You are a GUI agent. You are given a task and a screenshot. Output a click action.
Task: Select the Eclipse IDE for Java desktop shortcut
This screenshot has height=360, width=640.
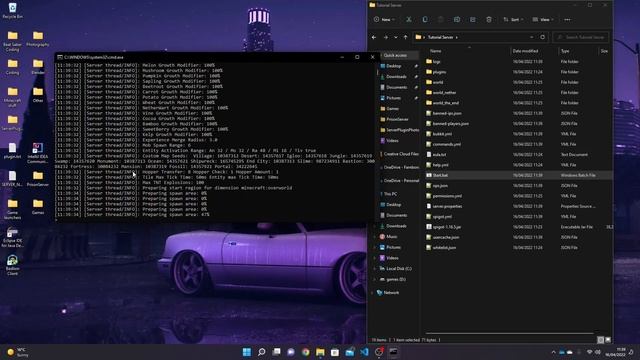(13, 238)
